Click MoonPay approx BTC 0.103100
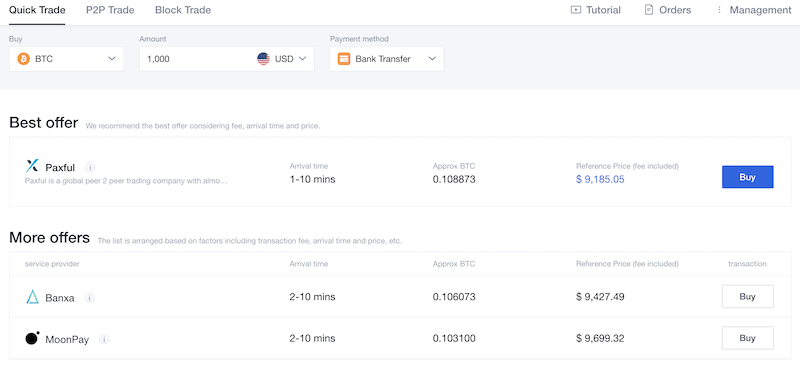800x389 pixels. (454, 338)
